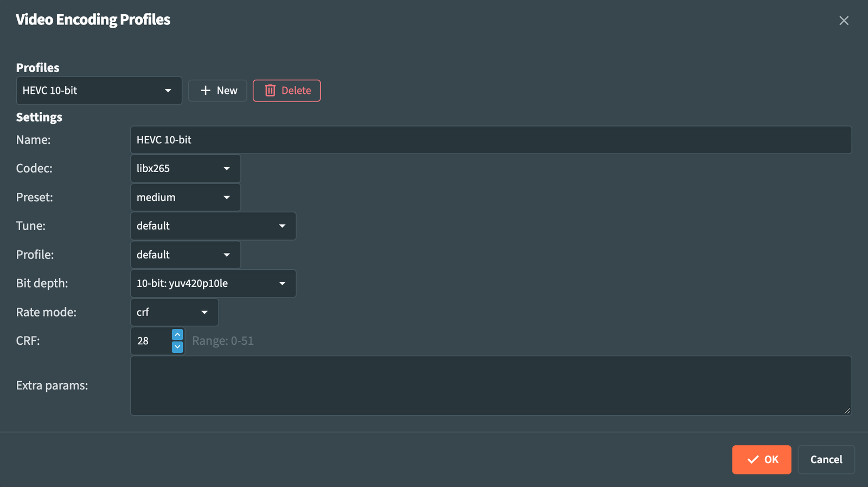The height and width of the screenshot is (487, 868).
Task: Decrease CRF value with down arrow
Action: coord(177,347)
